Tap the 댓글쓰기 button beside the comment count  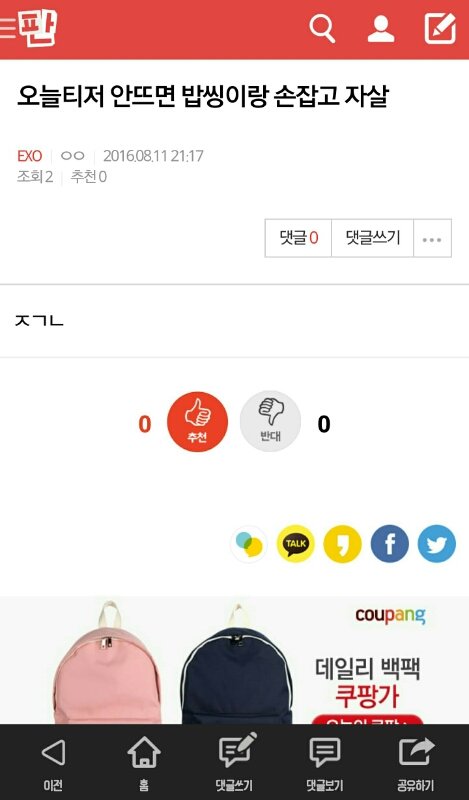coord(373,238)
